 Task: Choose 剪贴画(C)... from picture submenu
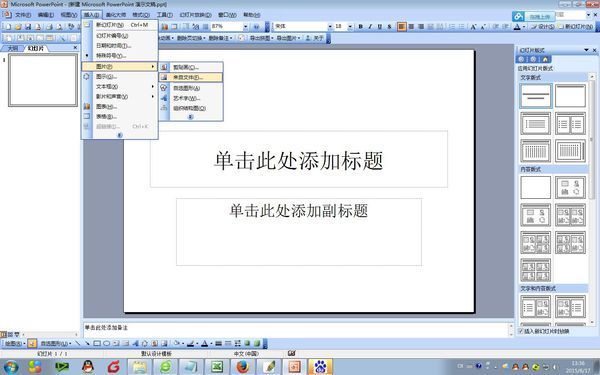click(191, 67)
